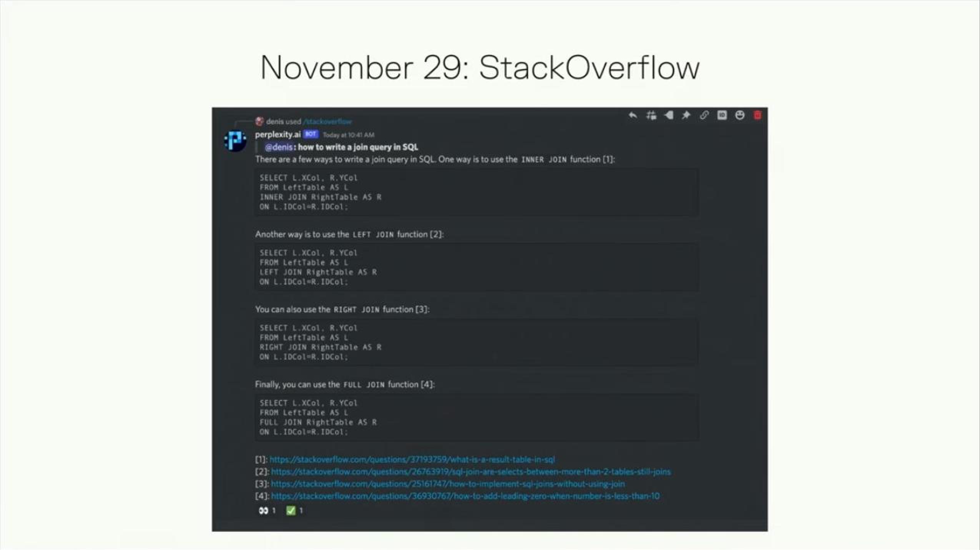Open the StackOverflow link for INNER JOIN
The width and height of the screenshot is (980, 550).
[412, 459]
